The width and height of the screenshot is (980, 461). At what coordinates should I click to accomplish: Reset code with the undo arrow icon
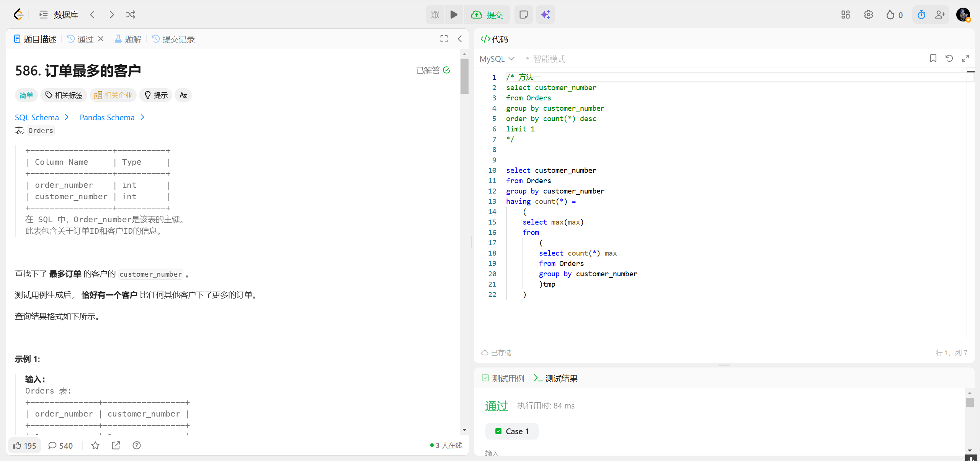point(949,58)
